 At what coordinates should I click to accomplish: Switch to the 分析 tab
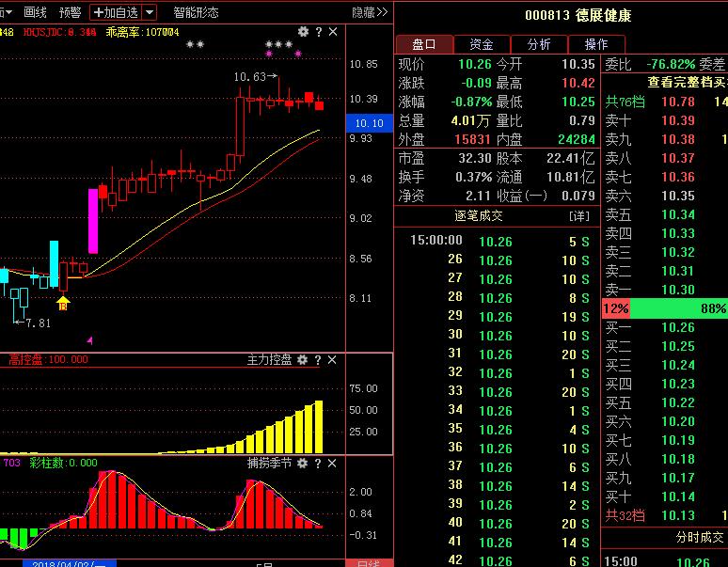pyautogui.click(x=539, y=44)
